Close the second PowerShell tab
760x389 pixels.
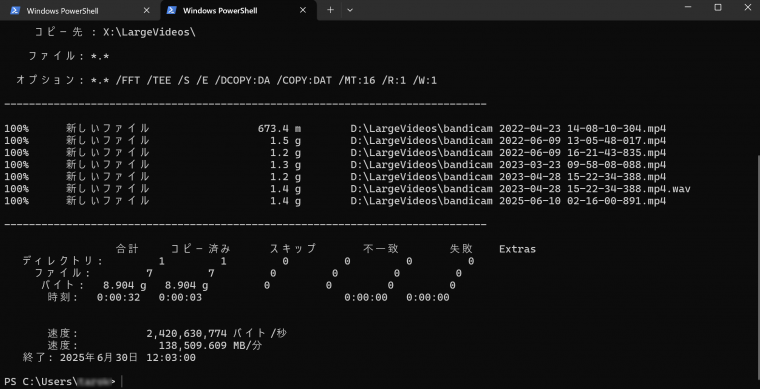(303, 10)
